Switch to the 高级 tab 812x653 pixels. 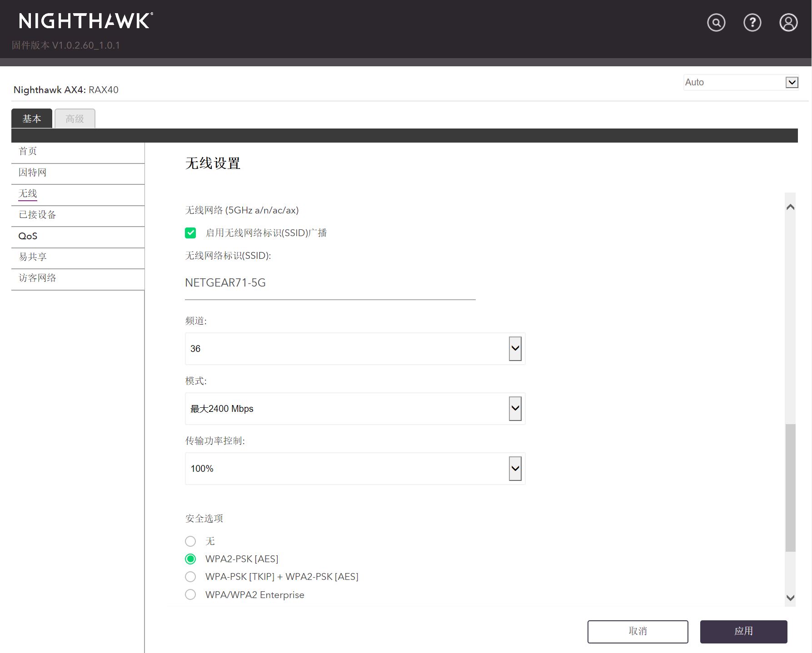(75, 118)
